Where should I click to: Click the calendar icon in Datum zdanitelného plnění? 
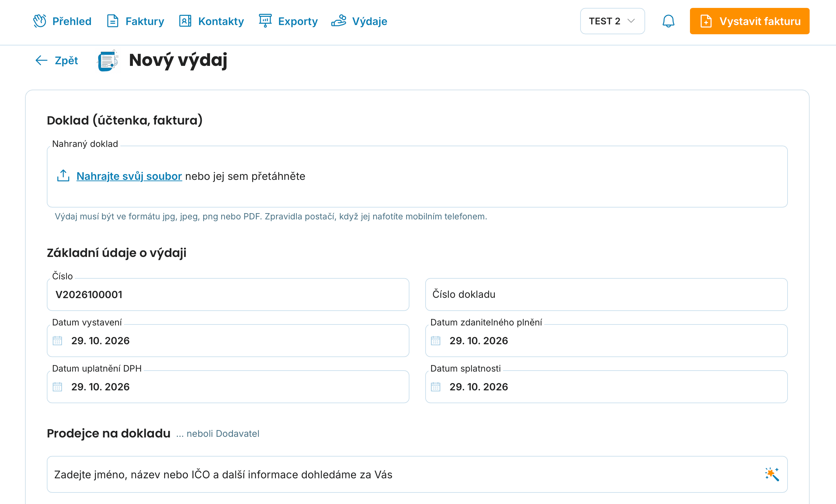436,341
